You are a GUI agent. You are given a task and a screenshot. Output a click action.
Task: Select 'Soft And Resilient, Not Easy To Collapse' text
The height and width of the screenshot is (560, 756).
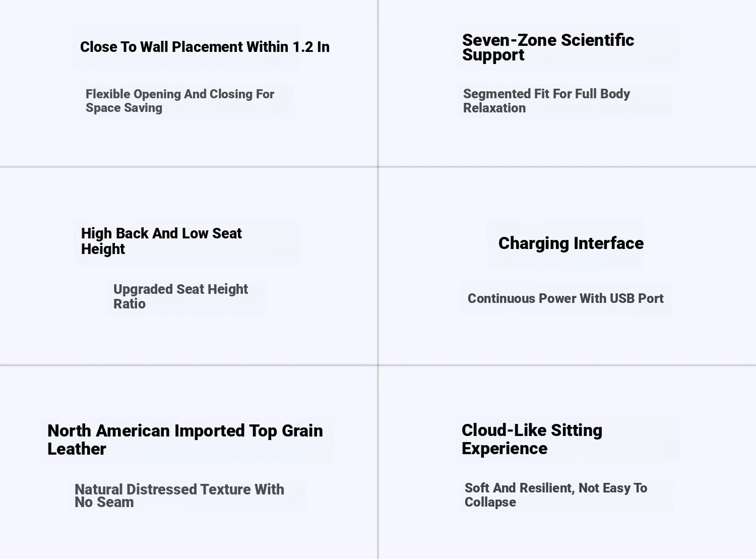[556, 495]
